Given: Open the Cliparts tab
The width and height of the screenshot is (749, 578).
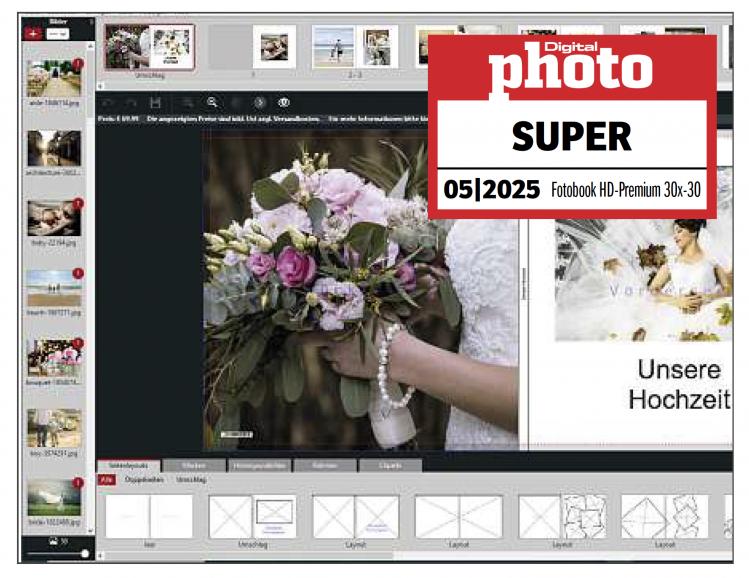Looking at the screenshot, I should (390, 465).
